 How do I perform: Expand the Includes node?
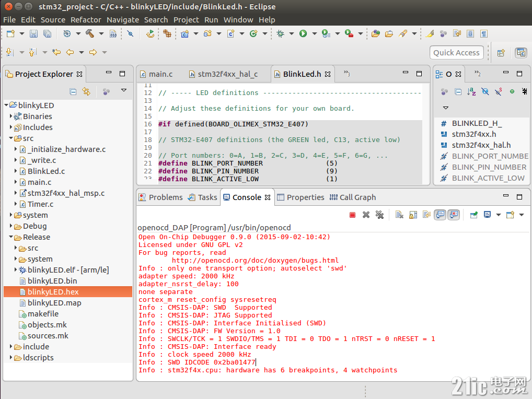coord(11,127)
